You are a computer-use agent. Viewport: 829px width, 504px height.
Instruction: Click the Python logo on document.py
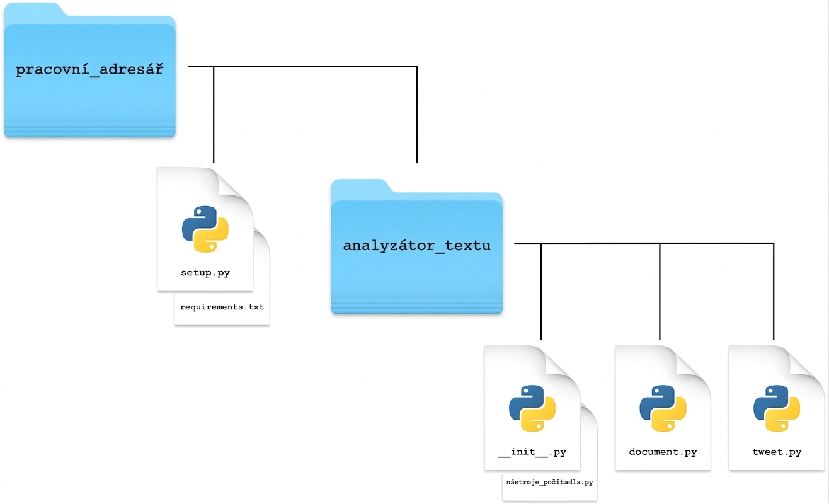[663, 408]
